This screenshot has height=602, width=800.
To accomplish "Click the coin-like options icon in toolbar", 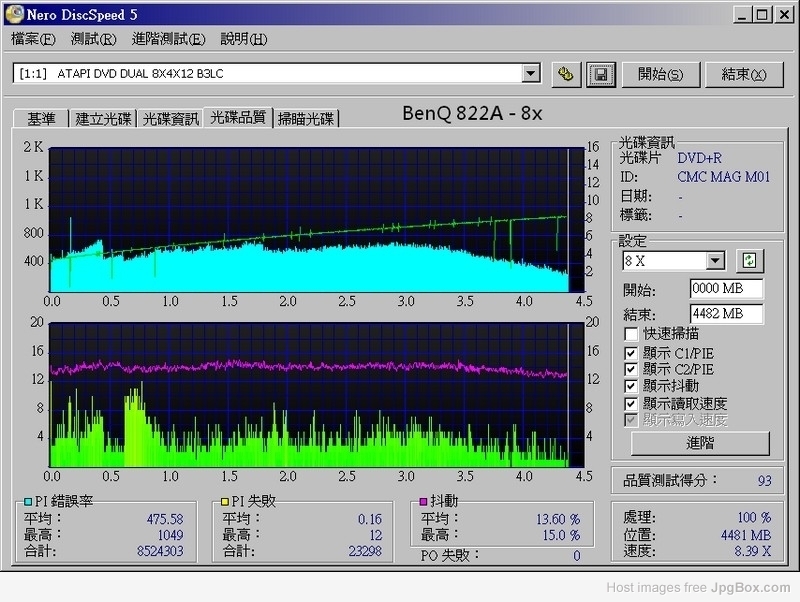I will click(565, 74).
